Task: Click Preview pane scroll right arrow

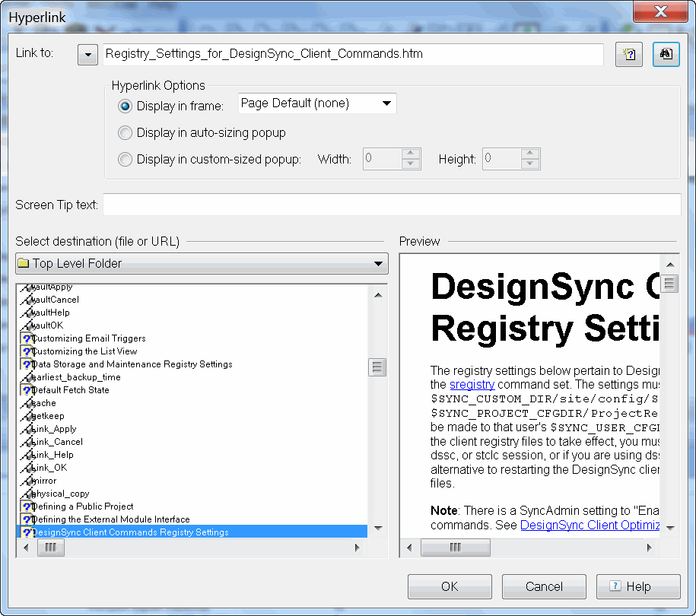Action: click(x=650, y=548)
